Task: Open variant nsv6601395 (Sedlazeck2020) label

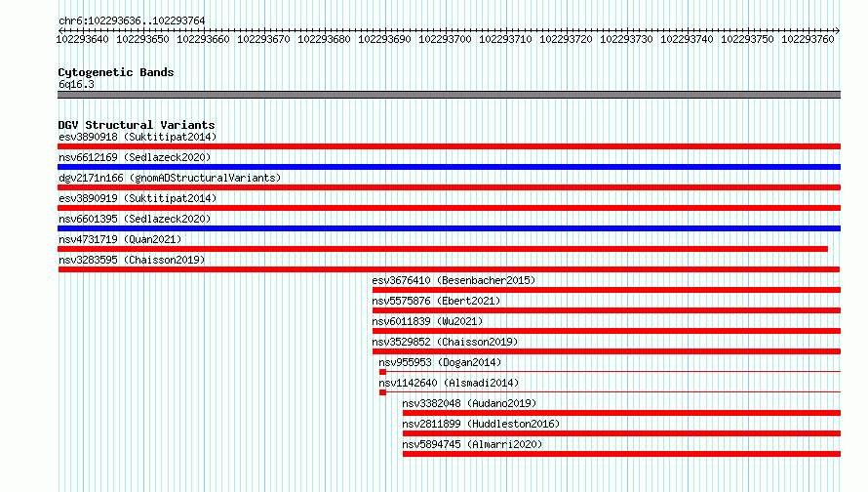Action: pos(135,219)
